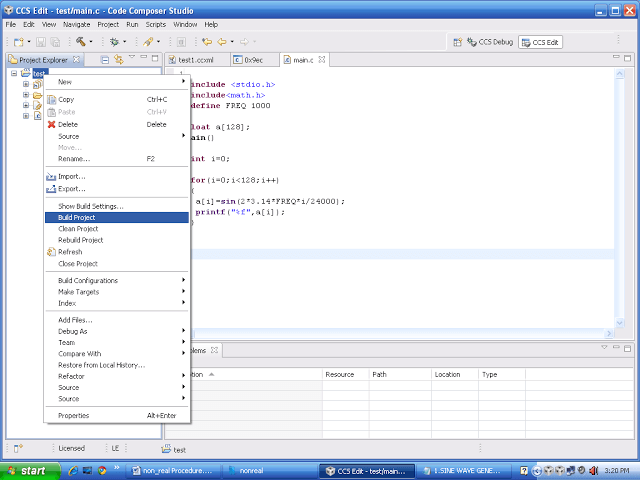Choose Export... from context menu
The width and height of the screenshot is (640, 480).
pos(117,189)
